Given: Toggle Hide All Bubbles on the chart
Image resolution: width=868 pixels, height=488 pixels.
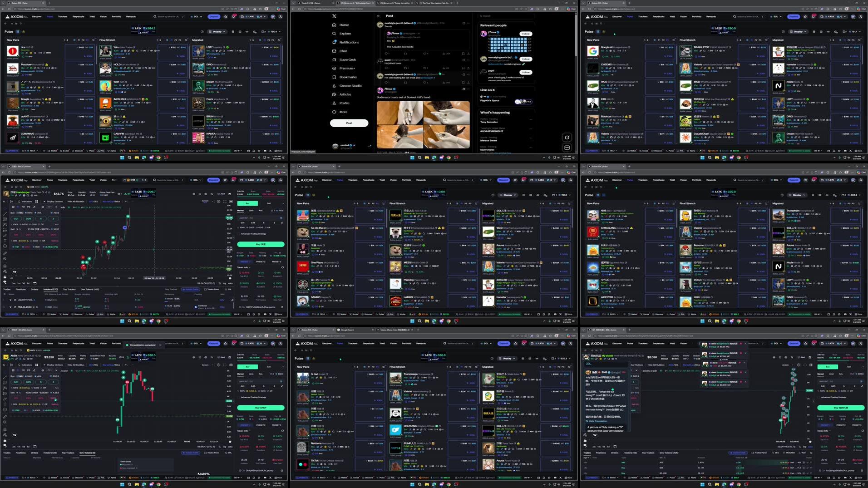Looking at the screenshot, I should click(x=75, y=202).
